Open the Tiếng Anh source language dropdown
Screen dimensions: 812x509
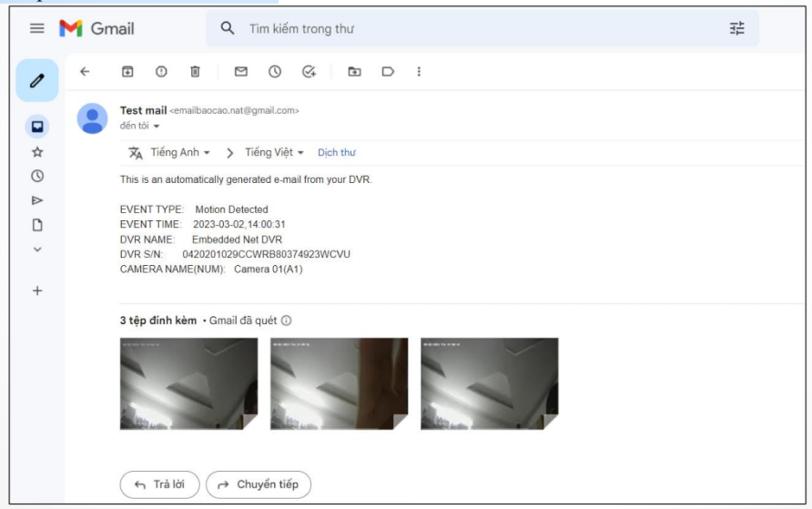click(x=179, y=152)
